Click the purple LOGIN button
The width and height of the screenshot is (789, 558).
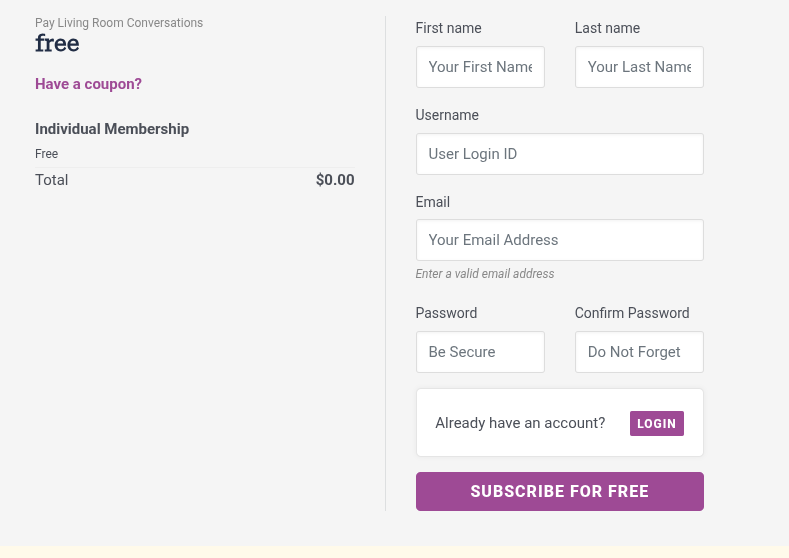coord(657,423)
